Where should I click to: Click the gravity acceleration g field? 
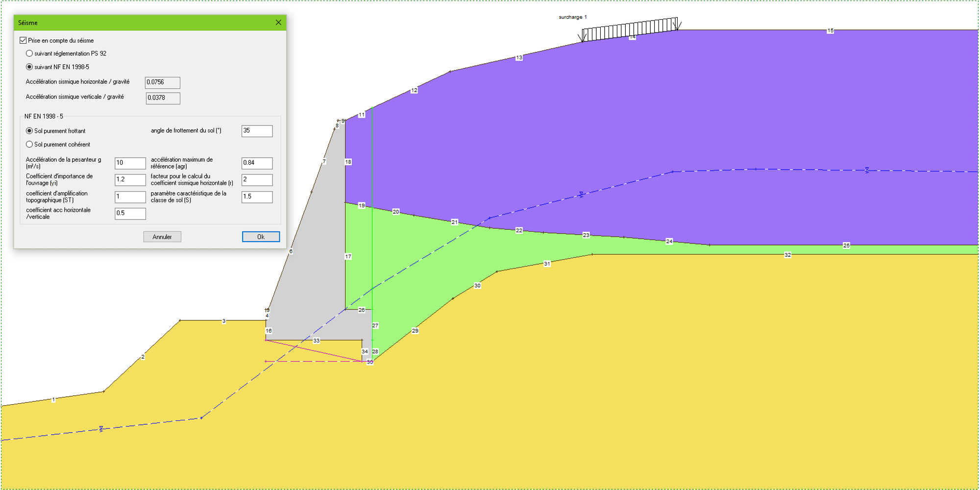pyautogui.click(x=130, y=163)
